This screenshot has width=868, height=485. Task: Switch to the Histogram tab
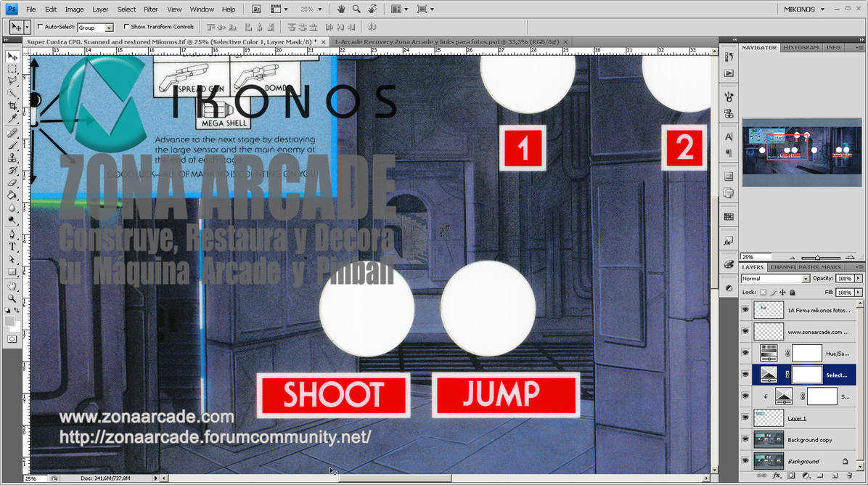801,48
